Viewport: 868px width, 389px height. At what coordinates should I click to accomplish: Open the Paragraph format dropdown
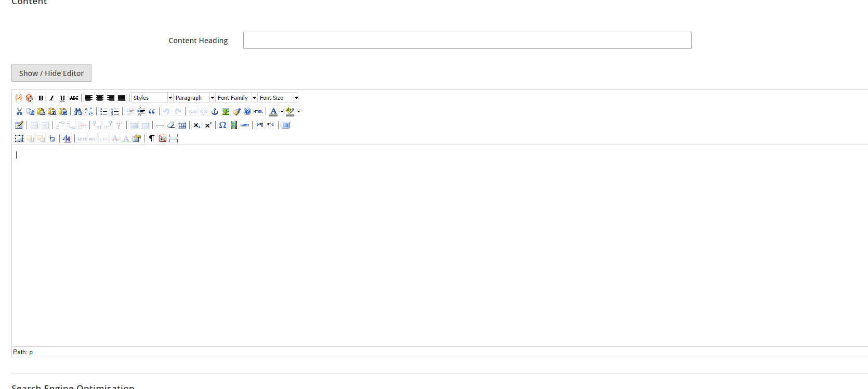(194, 98)
